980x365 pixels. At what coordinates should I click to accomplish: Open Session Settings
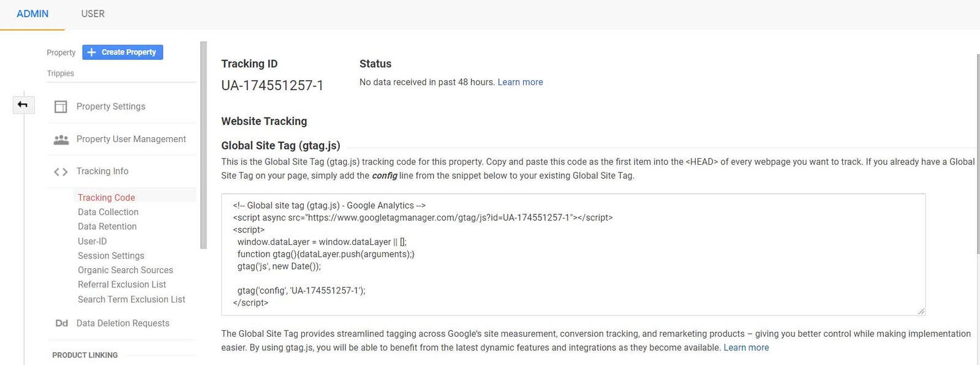tap(111, 256)
